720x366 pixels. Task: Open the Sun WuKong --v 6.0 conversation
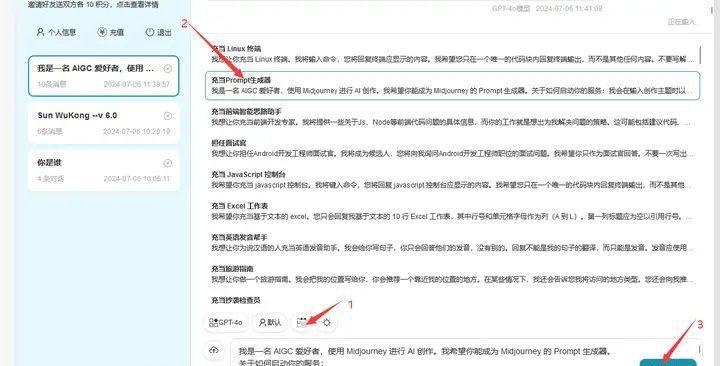pyautogui.click(x=104, y=123)
